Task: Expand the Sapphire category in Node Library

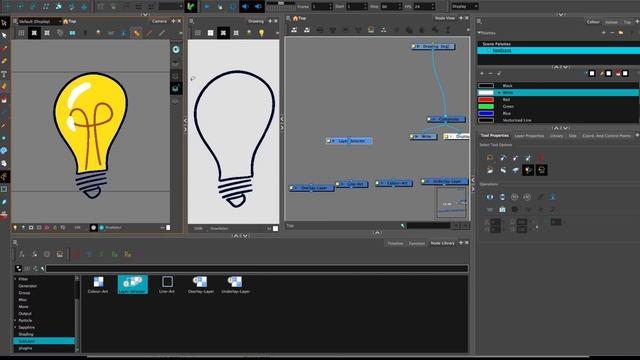Action: click(x=16, y=327)
